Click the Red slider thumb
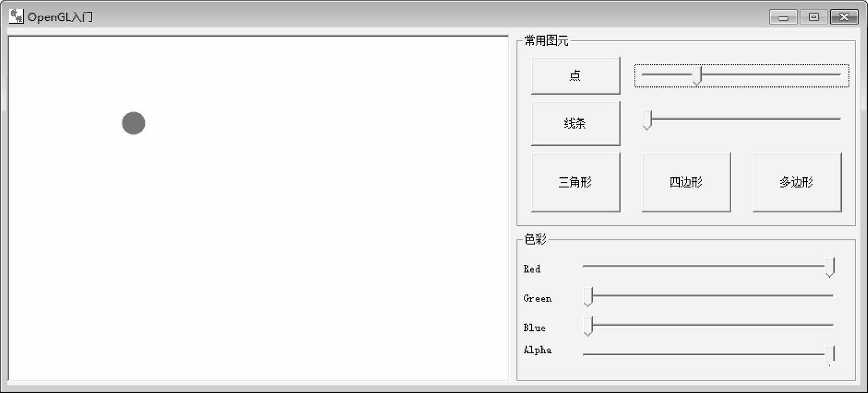This screenshot has width=868, height=393. click(830, 267)
